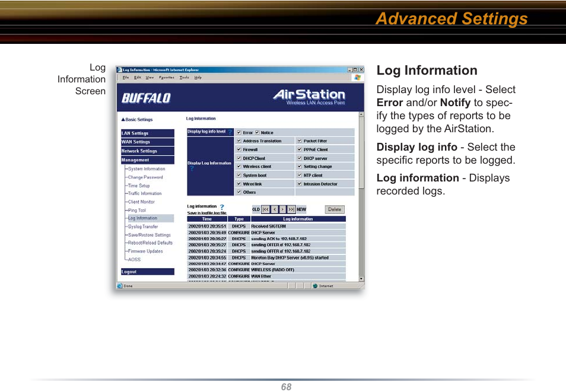Open the Favorites menu
Viewport: 566px width, 392px height.
166,77
